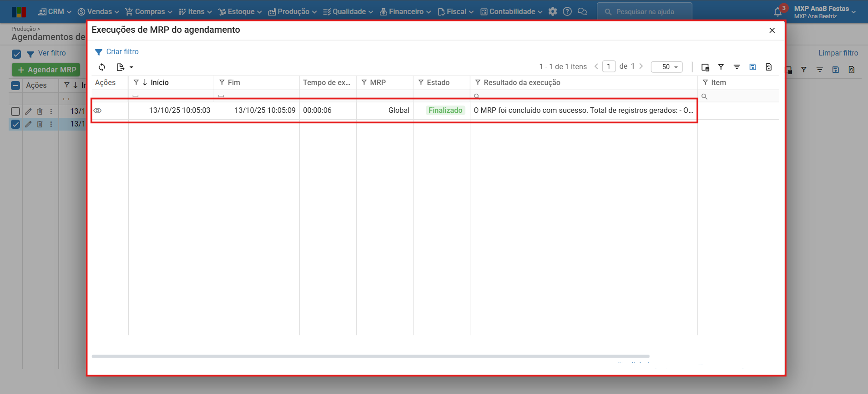This screenshot has width=868, height=394.
Task: Click the Global MRP cell
Action: pos(385,111)
